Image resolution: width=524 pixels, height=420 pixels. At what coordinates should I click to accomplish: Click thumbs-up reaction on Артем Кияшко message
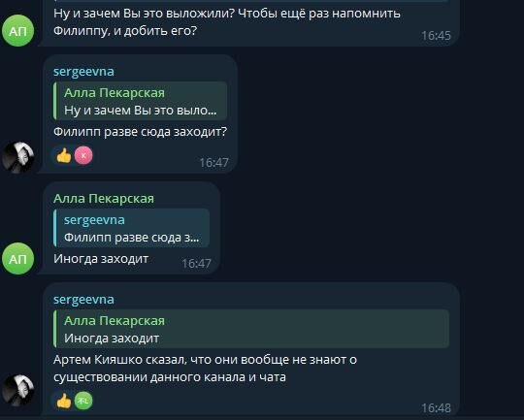tap(64, 401)
